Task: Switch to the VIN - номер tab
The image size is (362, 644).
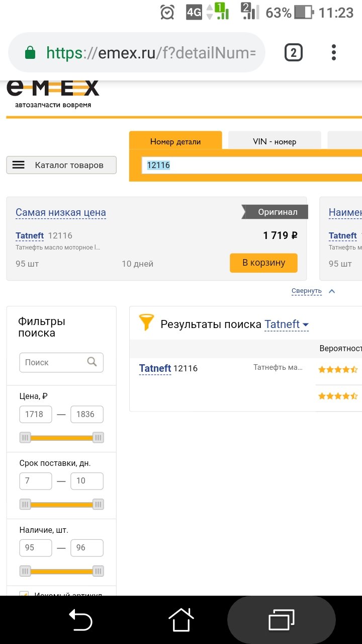Action: pos(275,141)
